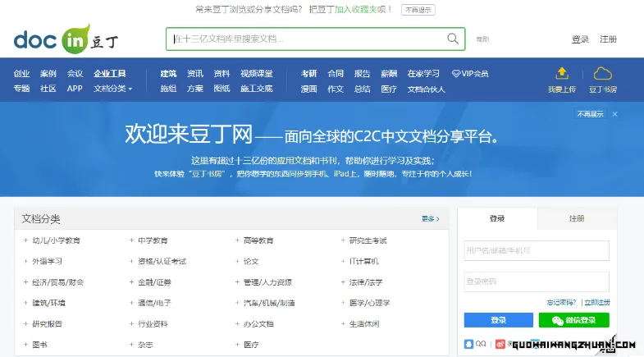
Task: Open 案例 in the nav bar
Action: pyautogui.click(x=48, y=74)
